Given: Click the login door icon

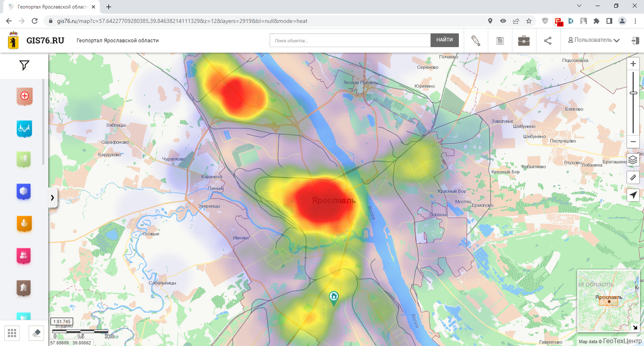Looking at the screenshot, I should tap(635, 41).
